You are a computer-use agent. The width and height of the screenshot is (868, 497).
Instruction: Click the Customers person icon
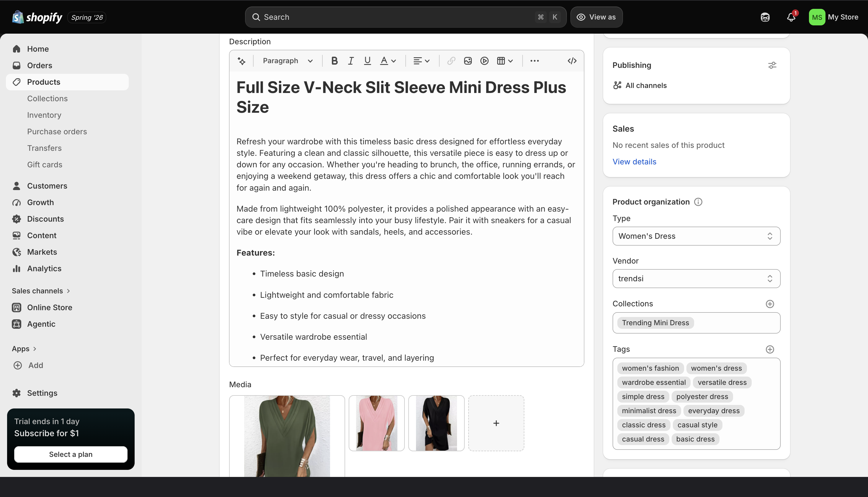[x=17, y=186]
